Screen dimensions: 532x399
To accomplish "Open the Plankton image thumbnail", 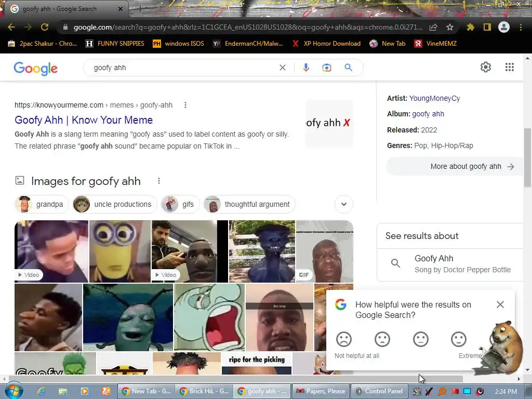I will 128,317.
